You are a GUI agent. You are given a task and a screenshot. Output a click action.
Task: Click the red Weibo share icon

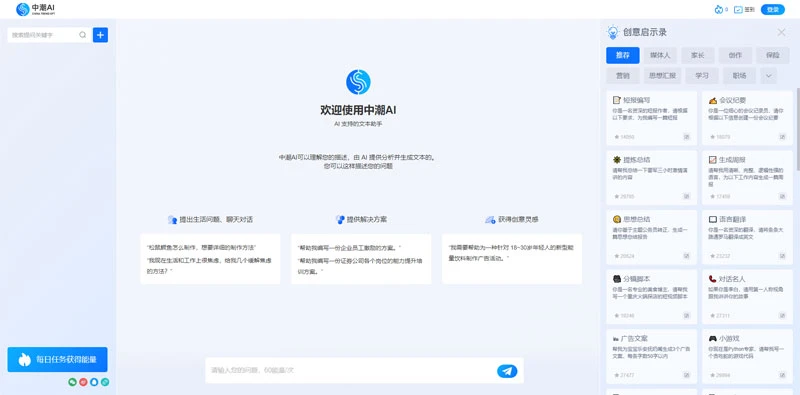coord(83,382)
